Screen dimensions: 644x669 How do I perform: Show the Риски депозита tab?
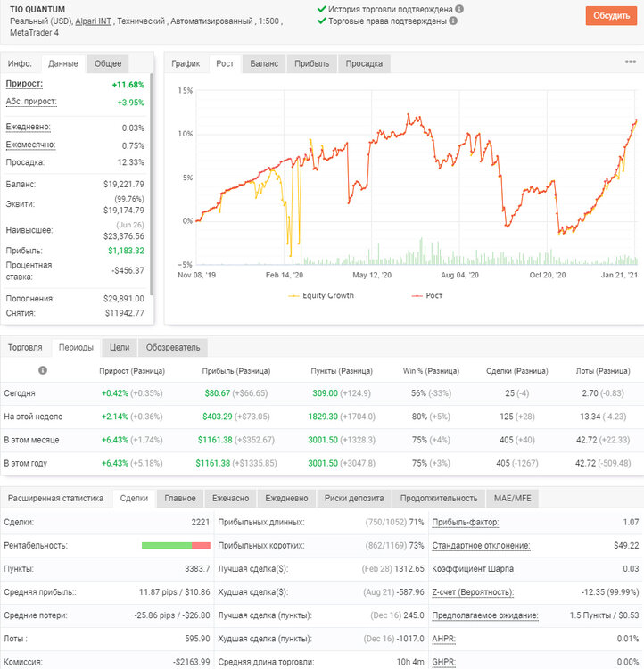point(354,498)
